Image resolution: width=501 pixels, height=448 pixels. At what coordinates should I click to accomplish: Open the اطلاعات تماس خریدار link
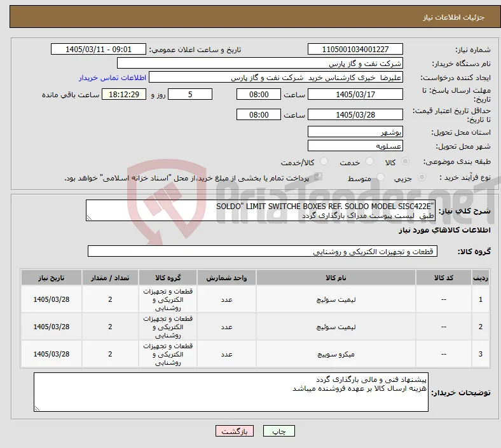point(113,78)
